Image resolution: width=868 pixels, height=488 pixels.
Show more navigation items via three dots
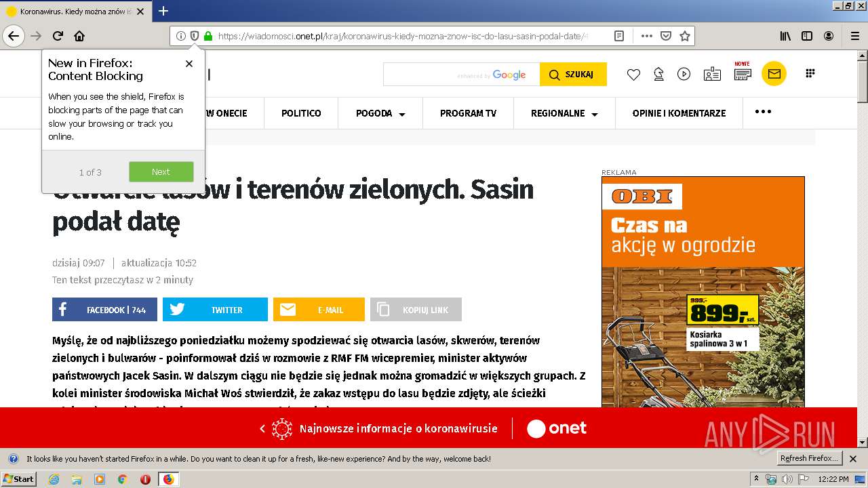[763, 112]
